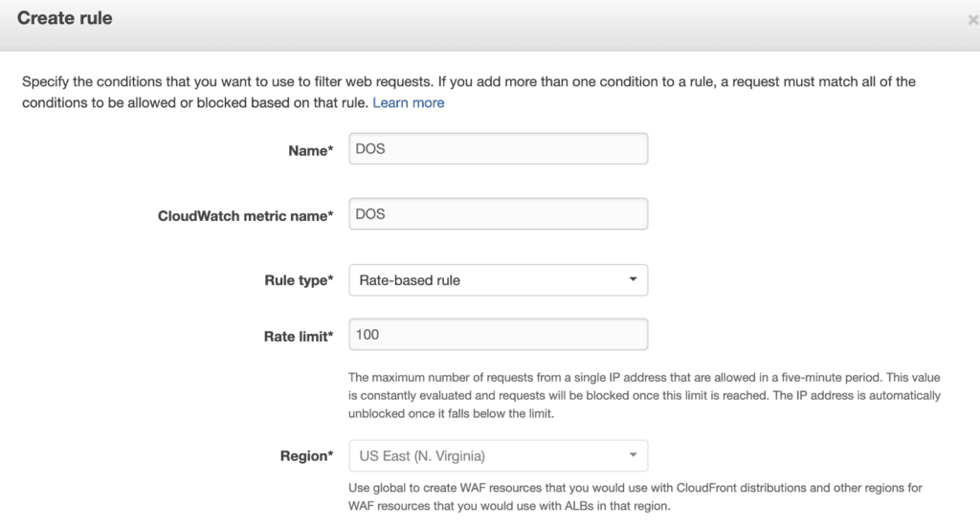980x528 pixels.
Task: Click the rate limit help description text
Action: (643, 395)
